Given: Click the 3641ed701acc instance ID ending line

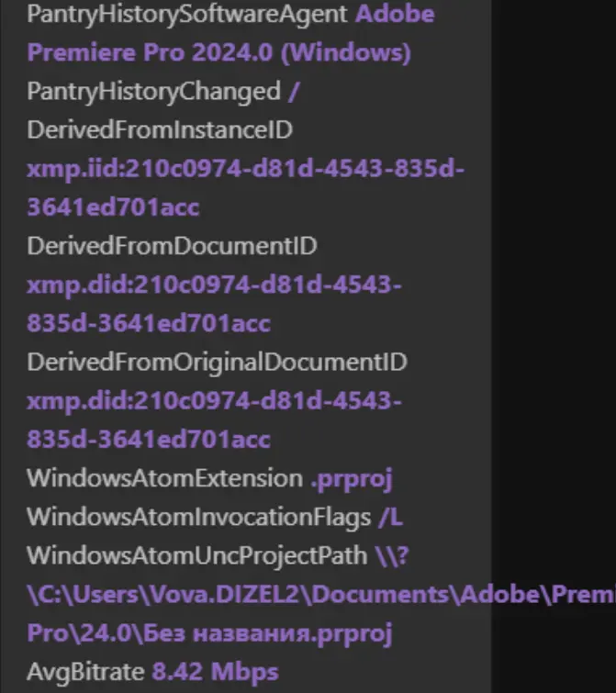Looking at the screenshot, I should [x=113, y=207].
